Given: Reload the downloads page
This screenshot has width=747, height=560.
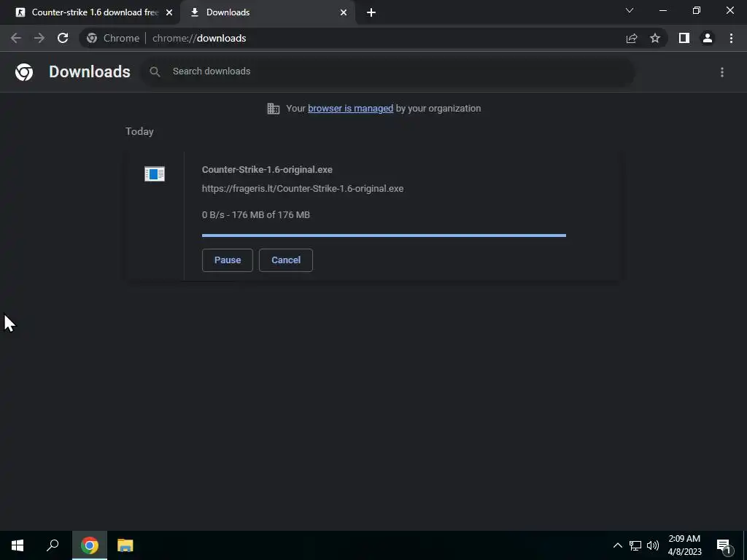Looking at the screenshot, I should point(63,38).
